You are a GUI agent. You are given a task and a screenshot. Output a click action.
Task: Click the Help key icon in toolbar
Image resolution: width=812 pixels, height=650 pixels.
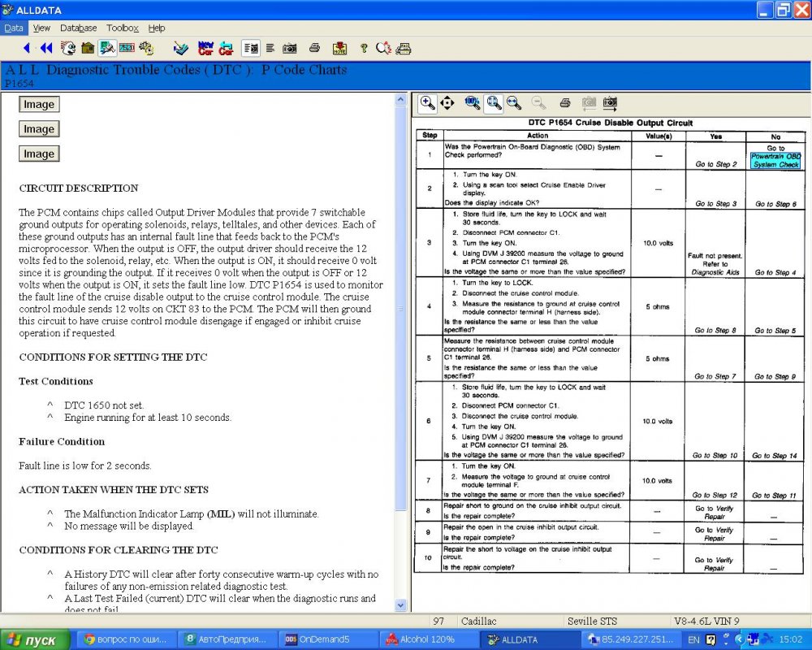[364, 48]
